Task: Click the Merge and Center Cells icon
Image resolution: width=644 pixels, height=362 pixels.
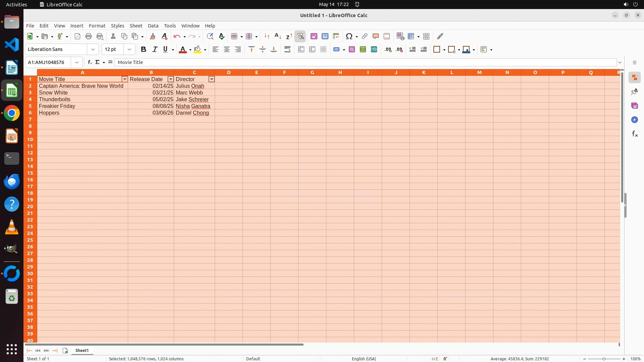Action: coord(301,49)
